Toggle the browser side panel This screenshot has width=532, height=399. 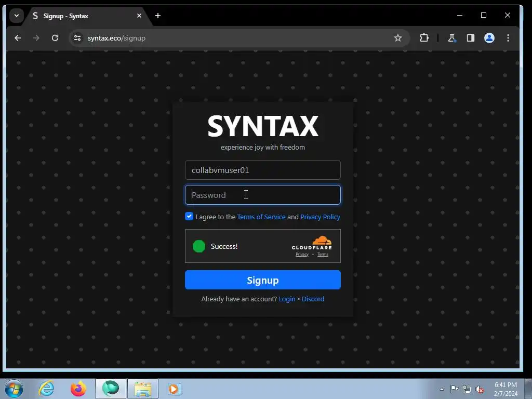[x=470, y=38]
